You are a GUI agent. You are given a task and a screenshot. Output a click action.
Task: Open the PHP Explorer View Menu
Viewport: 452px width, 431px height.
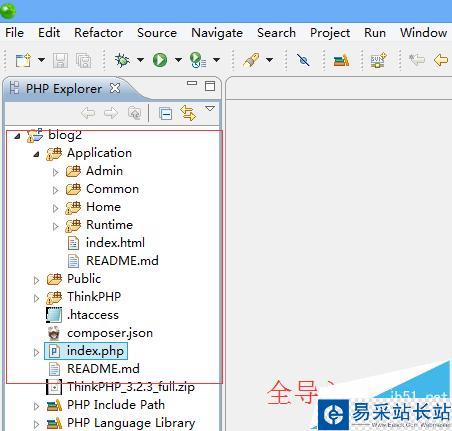[210, 109]
